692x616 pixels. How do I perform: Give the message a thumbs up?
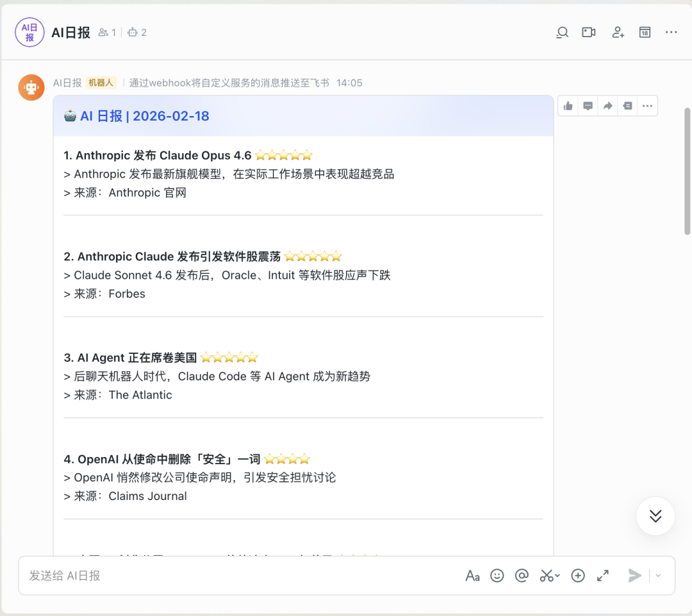point(568,106)
